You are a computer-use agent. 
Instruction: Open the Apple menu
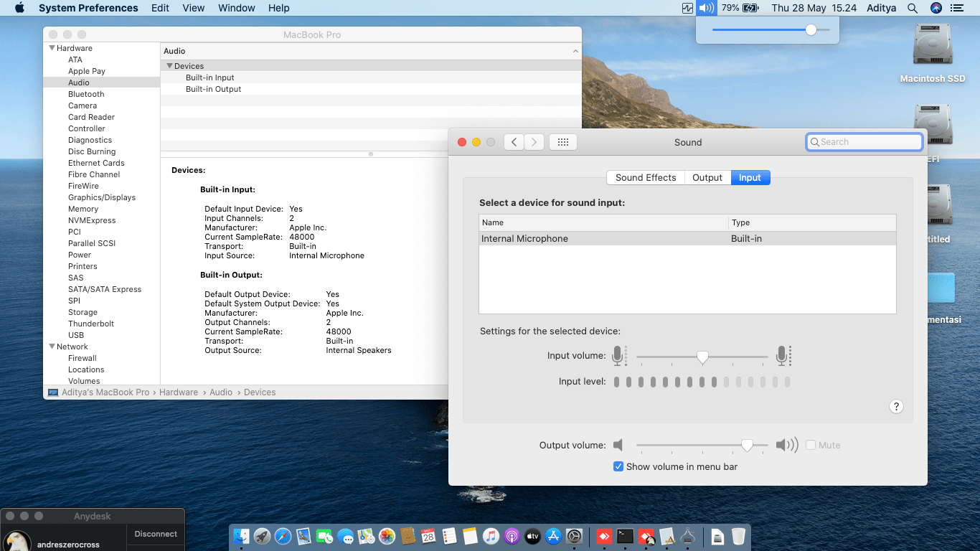pyautogui.click(x=19, y=8)
